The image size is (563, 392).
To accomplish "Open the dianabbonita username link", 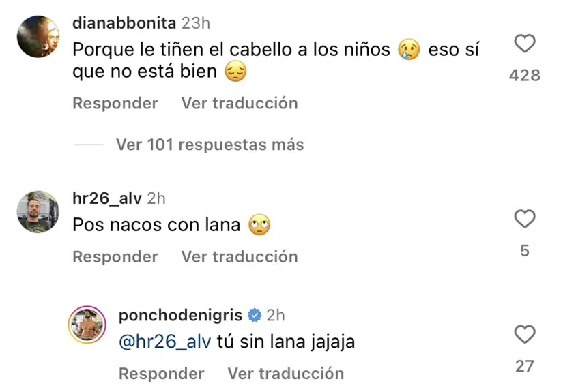I will (x=125, y=23).
